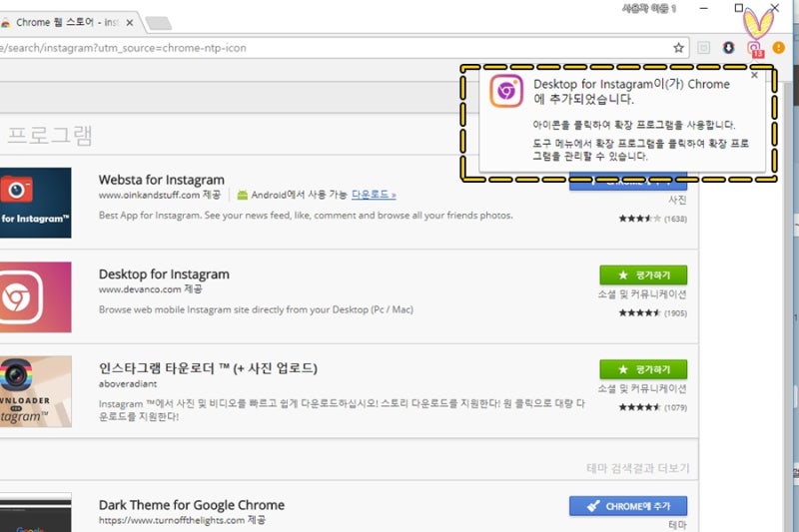This screenshot has height=532, width=799.
Task: Click 소셜 및 커뮤니케이션 under 인스타그램 다운로더
Action: click(x=642, y=389)
